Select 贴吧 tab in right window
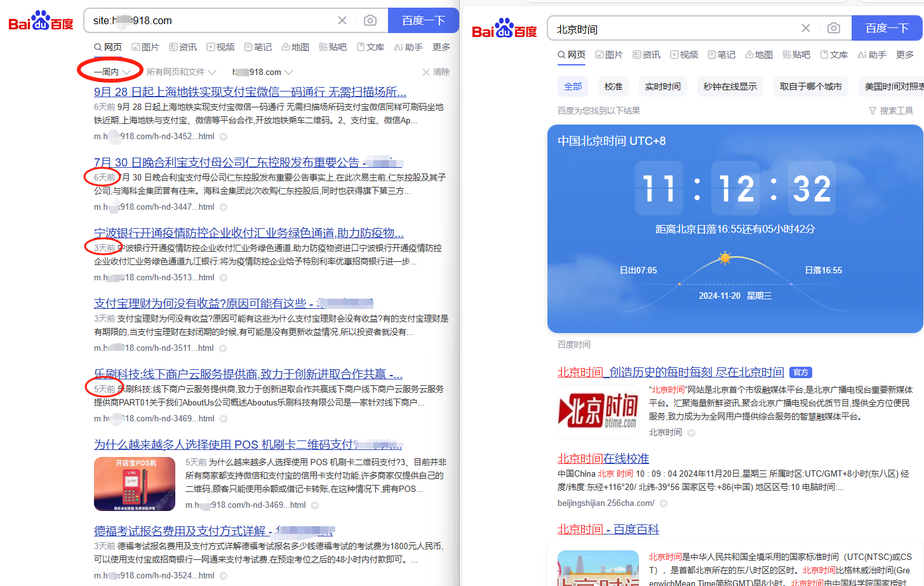924x586 pixels. point(796,55)
